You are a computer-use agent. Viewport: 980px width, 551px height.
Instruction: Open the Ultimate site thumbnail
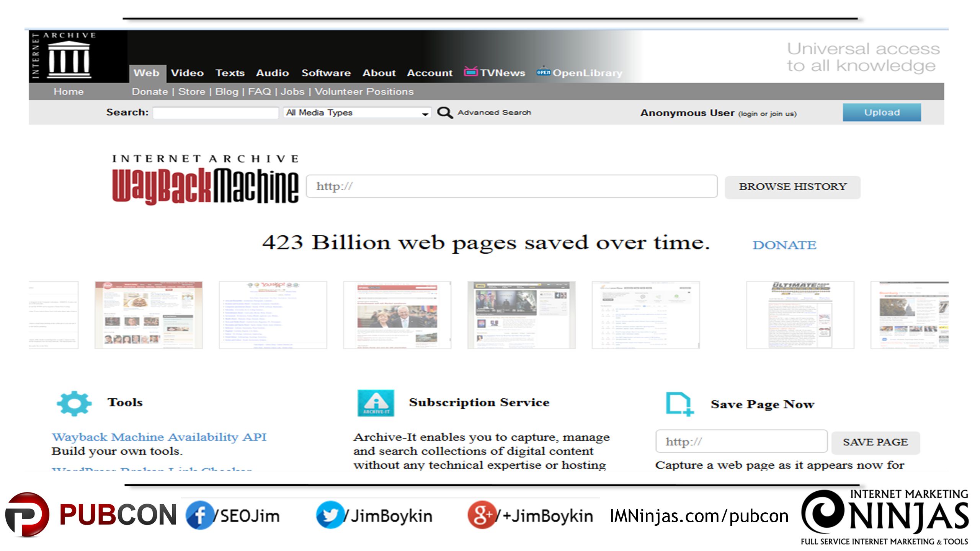pos(800,315)
